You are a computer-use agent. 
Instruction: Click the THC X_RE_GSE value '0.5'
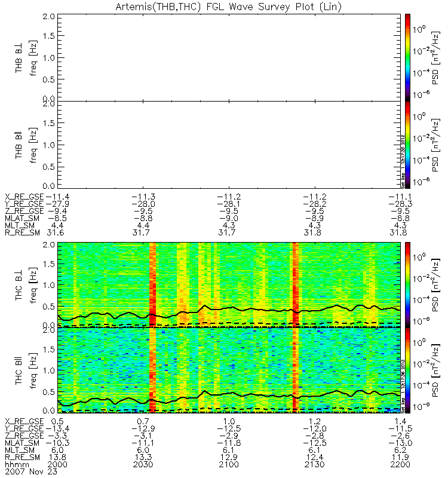pyautogui.click(x=57, y=421)
